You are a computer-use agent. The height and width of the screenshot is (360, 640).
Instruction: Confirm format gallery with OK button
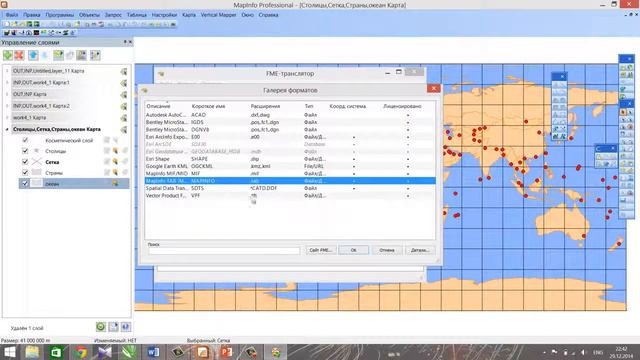click(x=353, y=250)
